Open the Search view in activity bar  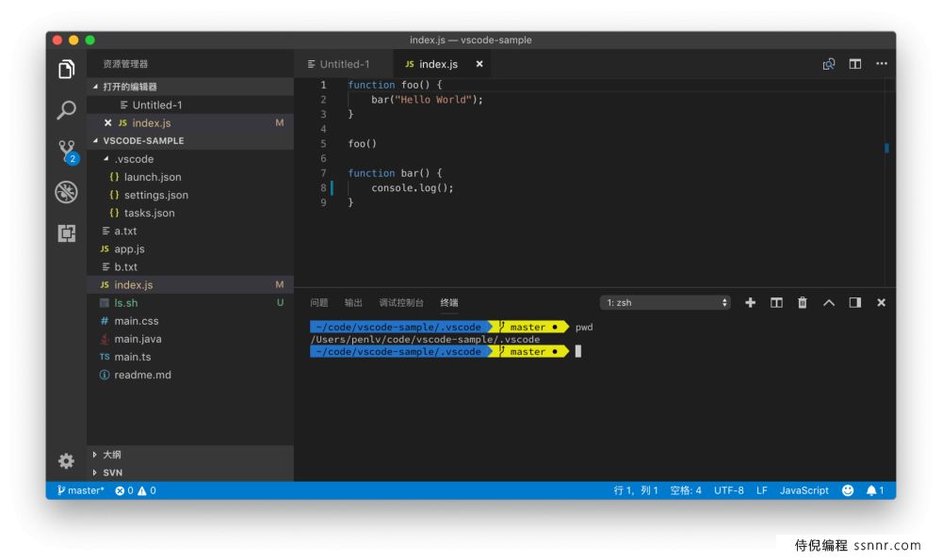[66, 110]
